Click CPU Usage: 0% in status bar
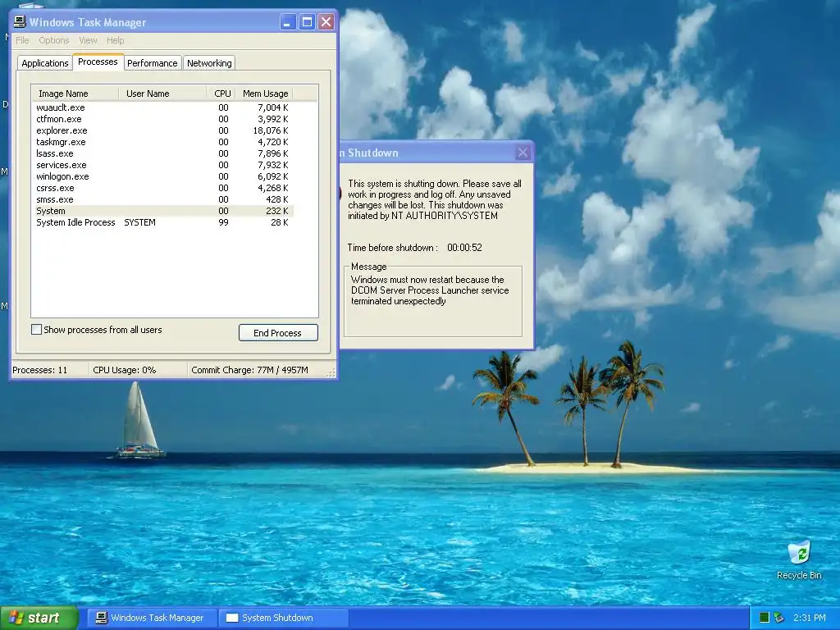The width and height of the screenshot is (840, 630). [x=125, y=370]
